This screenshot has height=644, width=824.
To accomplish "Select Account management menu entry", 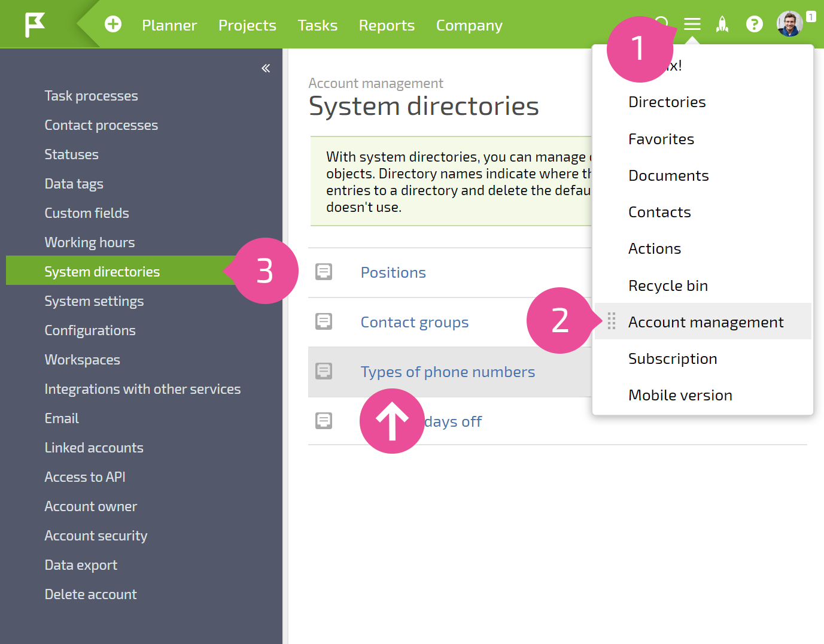I will coord(703,321).
